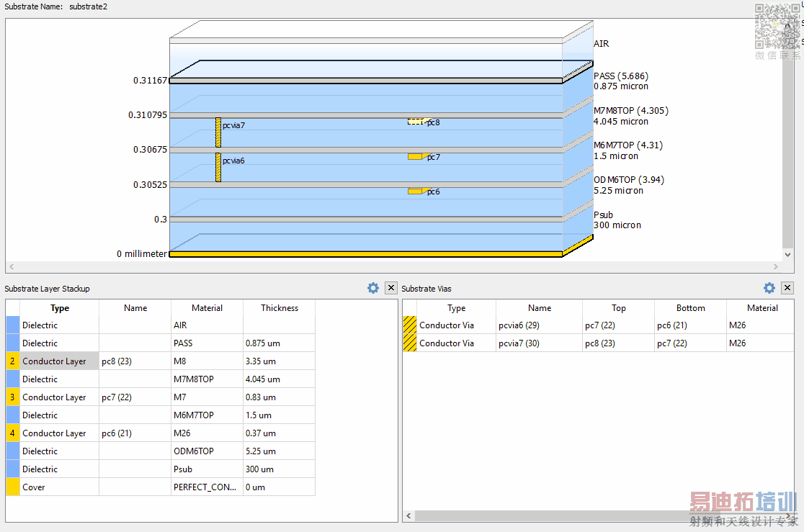Image resolution: width=804 pixels, height=532 pixels.
Task: Click the pc7 conductor strip in diagram
Action: (x=415, y=156)
